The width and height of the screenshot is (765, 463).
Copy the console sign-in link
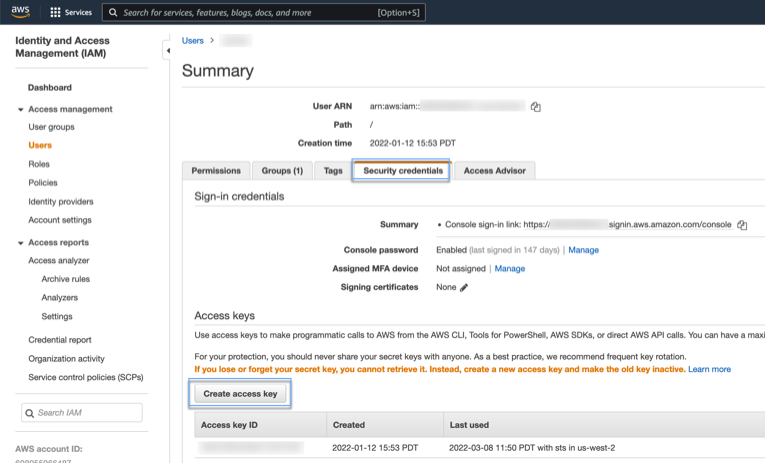click(x=742, y=225)
